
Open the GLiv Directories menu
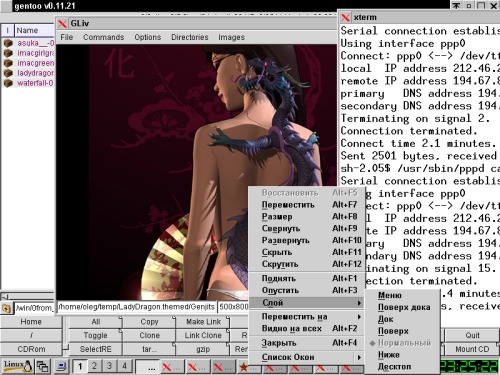click(190, 37)
